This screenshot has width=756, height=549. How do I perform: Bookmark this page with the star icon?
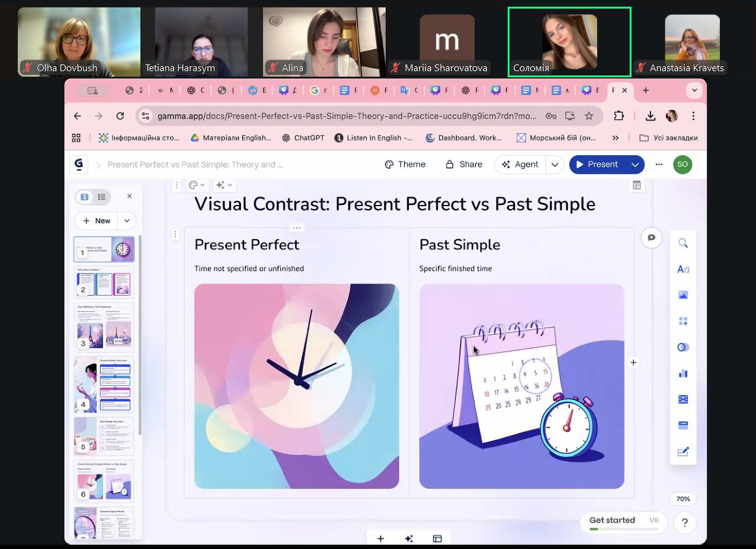(x=589, y=116)
